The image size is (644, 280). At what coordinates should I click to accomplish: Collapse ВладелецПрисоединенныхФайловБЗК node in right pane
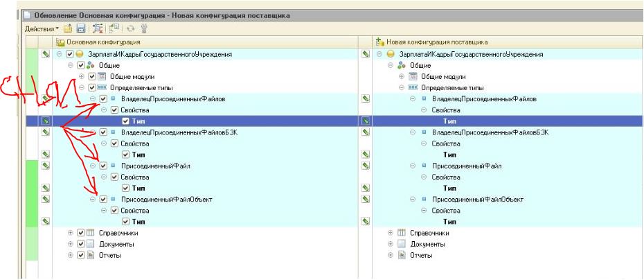[413, 132]
